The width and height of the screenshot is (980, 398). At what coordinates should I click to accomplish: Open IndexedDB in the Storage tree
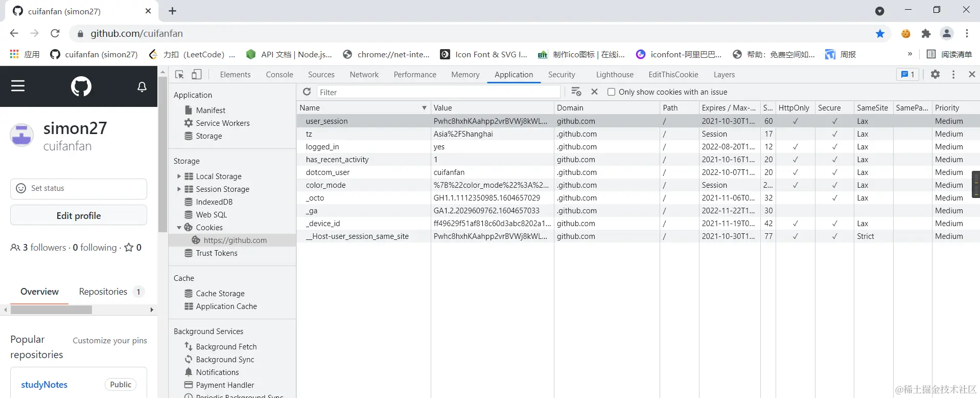(214, 202)
